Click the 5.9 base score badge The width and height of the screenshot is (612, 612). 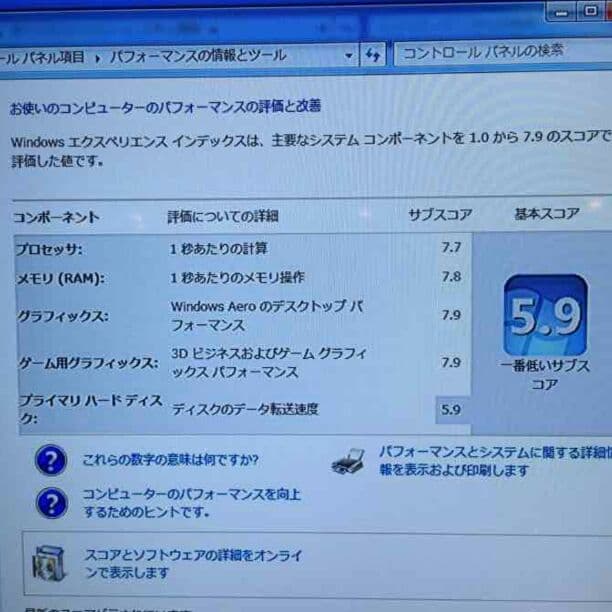(x=545, y=315)
